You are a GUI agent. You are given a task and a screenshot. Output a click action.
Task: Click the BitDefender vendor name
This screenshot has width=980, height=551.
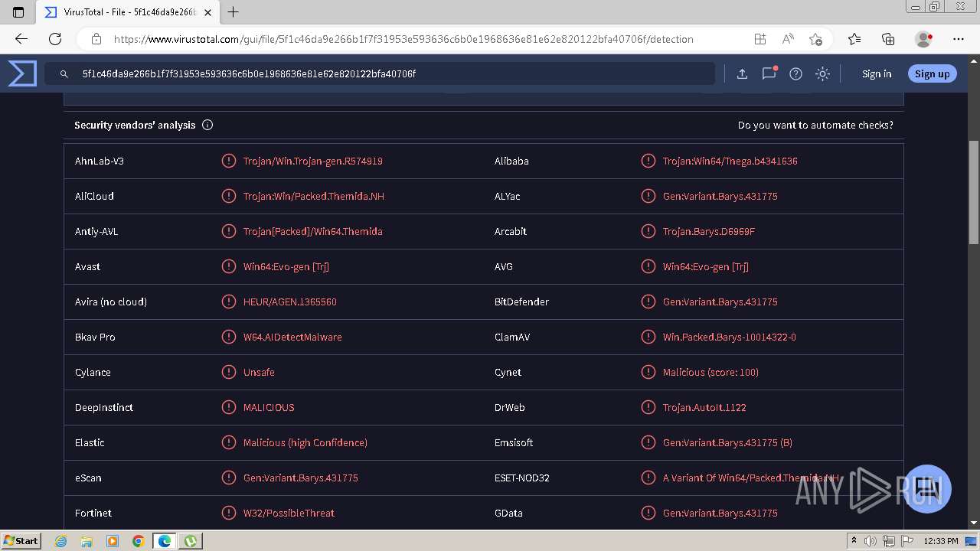click(x=521, y=302)
